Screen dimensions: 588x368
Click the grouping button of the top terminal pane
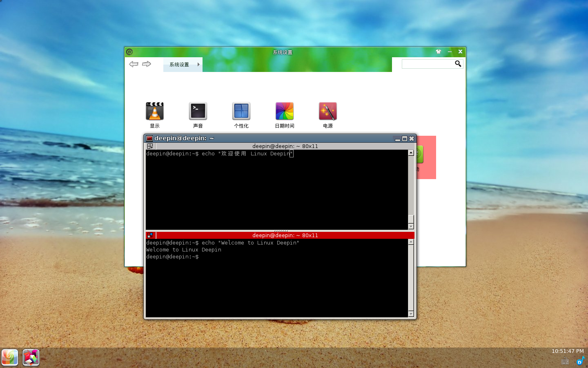tap(150, 146)
